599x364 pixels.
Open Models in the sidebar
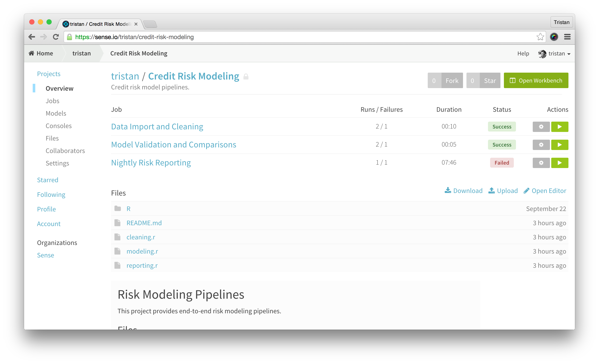[x=56, y=113]
